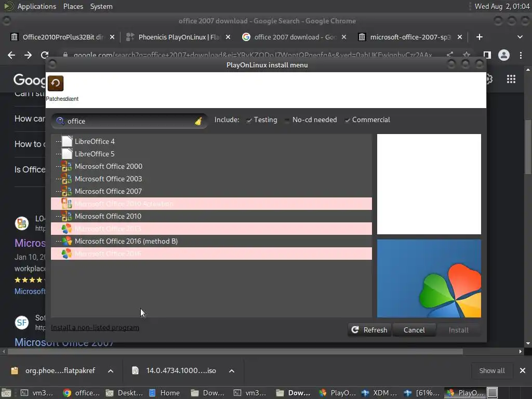Open the Chrome side panel

(487, 55)
